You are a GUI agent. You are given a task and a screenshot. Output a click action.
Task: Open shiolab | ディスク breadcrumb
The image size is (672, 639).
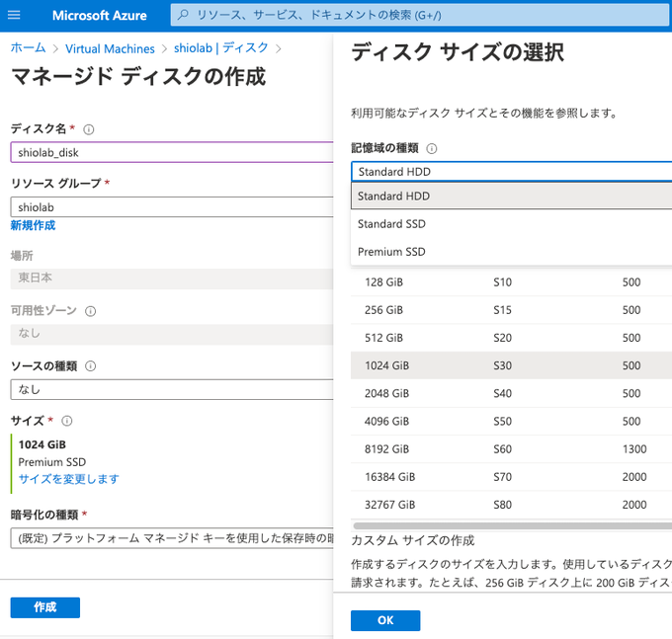(x=221, y=48)
